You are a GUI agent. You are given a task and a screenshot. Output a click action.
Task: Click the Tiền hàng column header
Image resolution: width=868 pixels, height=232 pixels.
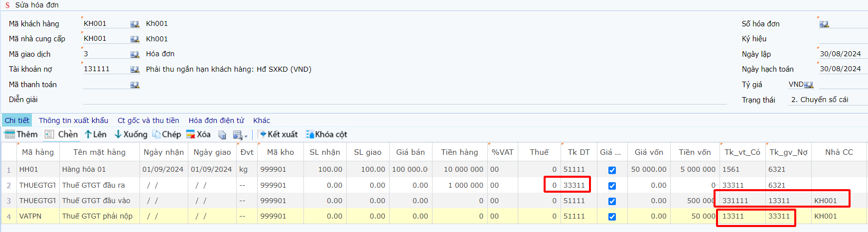[459, 152]
